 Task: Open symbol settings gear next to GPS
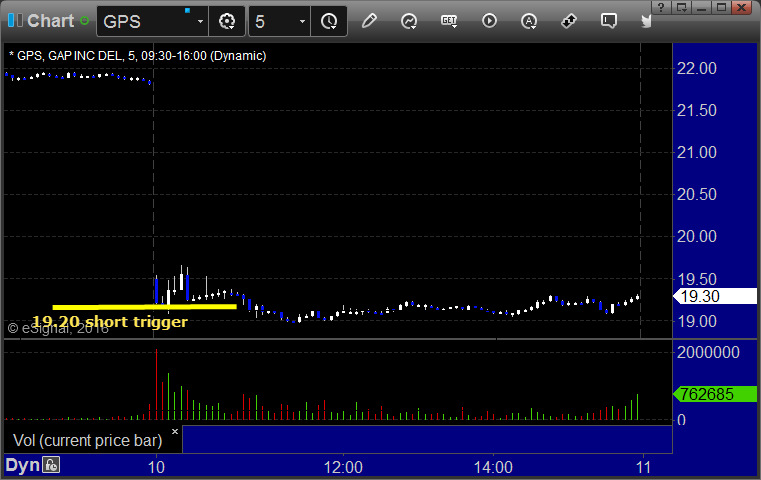(x=227, y=20)
